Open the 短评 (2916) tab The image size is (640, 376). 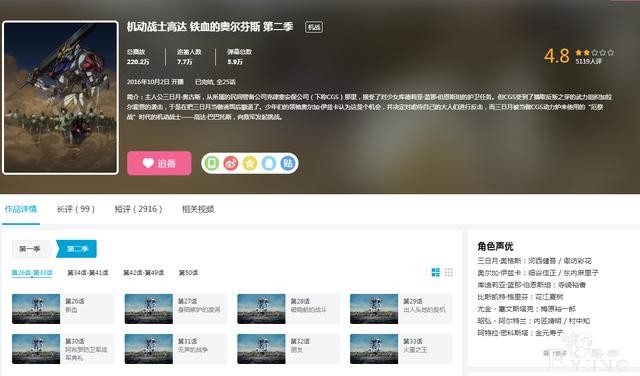click(x=138, y=209)
